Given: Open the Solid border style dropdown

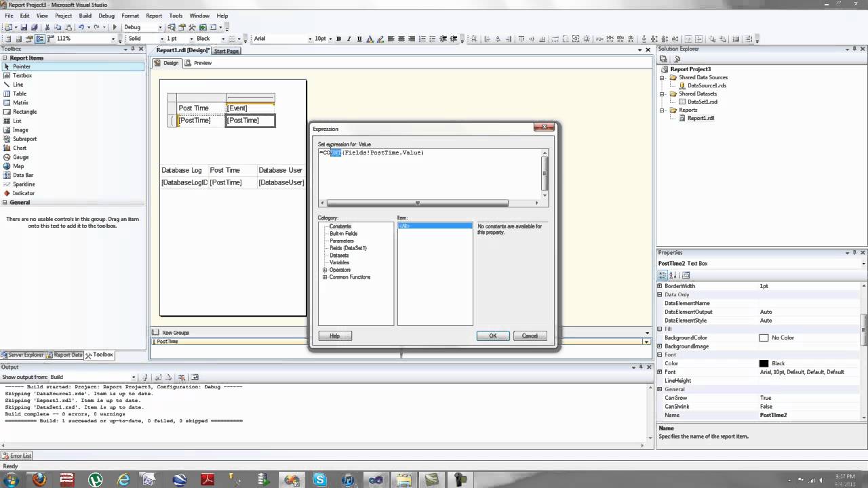Looking at the screenshot, I should coord(161,39).
